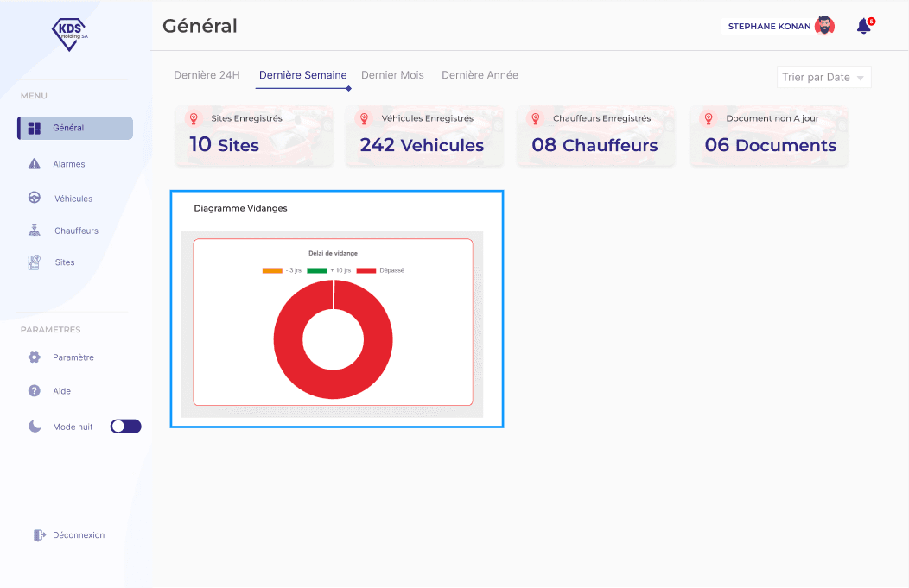Click the KDS Holding SA logo

[x=71, y=34]
